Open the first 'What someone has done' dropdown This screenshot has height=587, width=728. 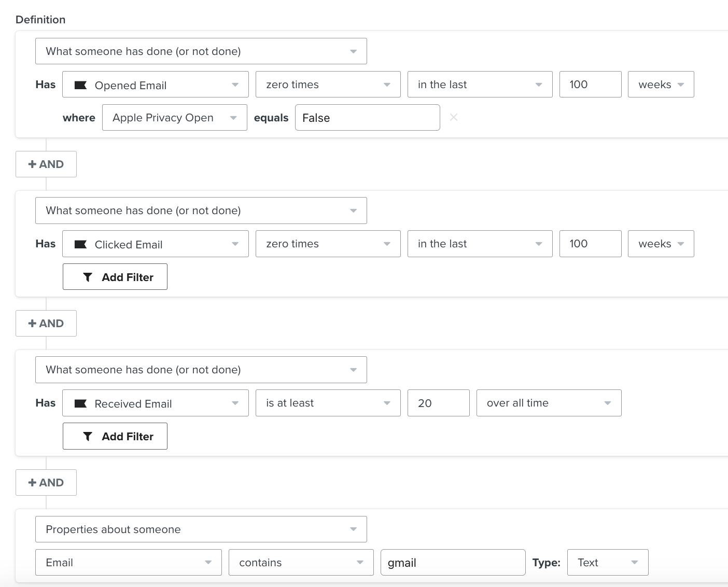pos(201,51)
